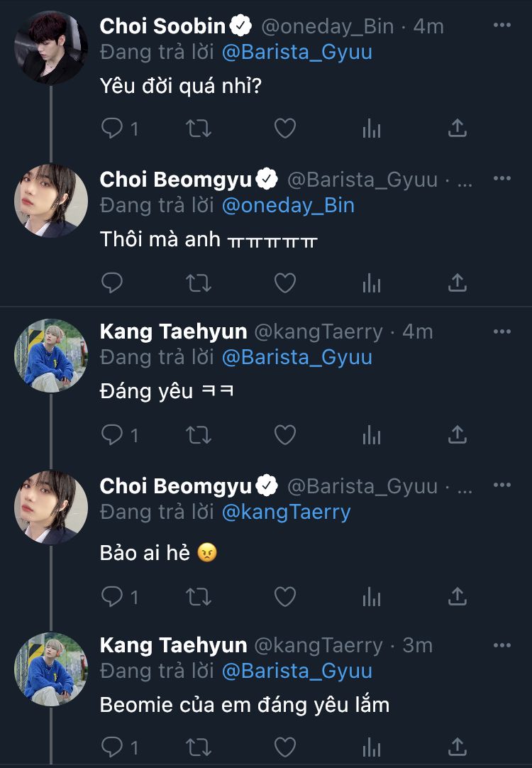Open @oneday_Bin mention link in Beomgyu's reply

point(288,206)
